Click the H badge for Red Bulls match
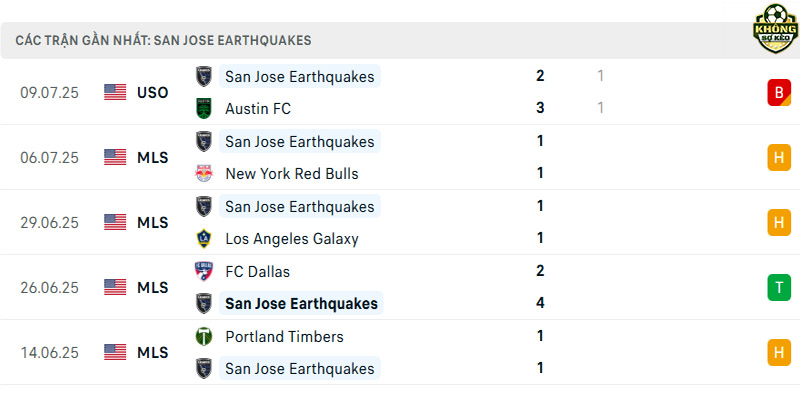Viewport: 800px width, 400px height. click(x=779, y=157)
